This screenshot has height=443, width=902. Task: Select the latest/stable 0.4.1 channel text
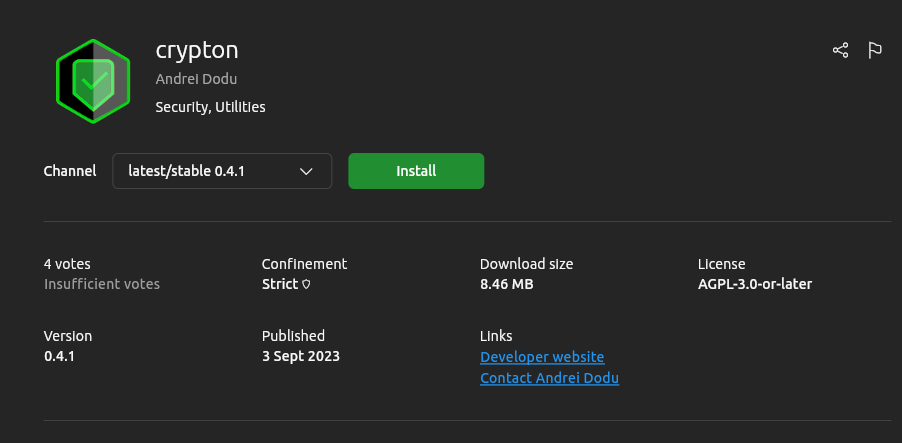(x=186, y=171)
